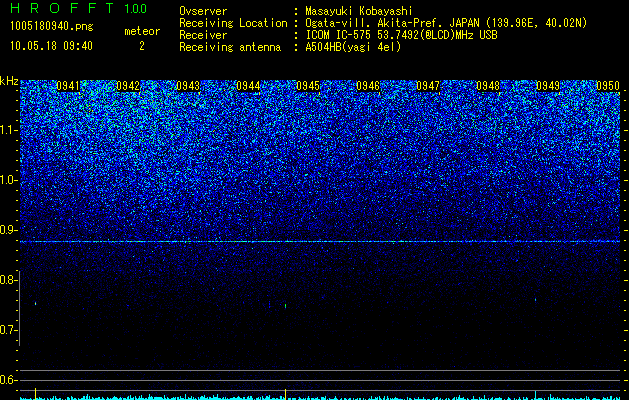Click the 0.6 kHz axis label
Screen dimensions: 629x400
coord(7,380)
